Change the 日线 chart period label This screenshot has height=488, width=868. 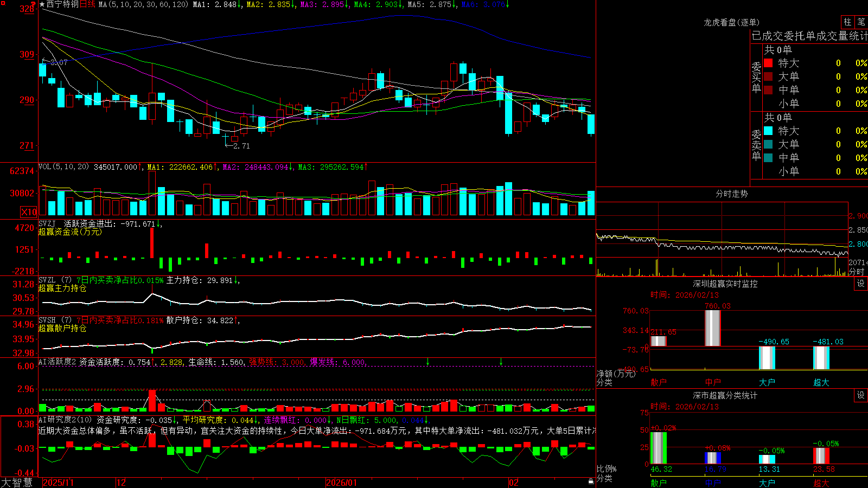click(x=87, y=4)
